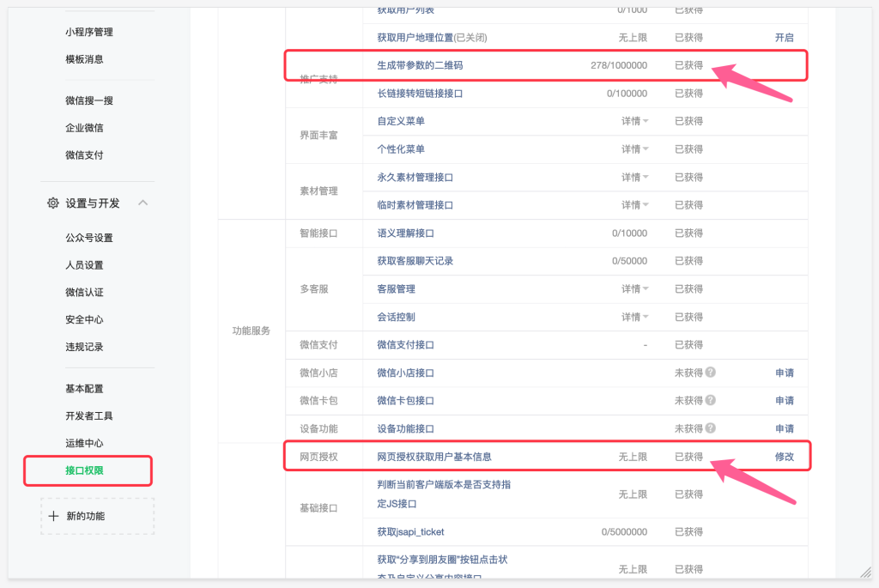Screen dimensions: 879x588
Task: Click help icon next to 设备功能接口 未获得
Action: coord(710,428)
